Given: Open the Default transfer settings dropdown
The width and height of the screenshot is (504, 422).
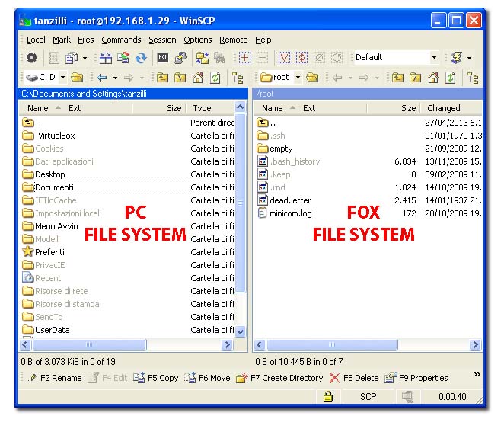Looking at the screenshot, I should [434, 58].
